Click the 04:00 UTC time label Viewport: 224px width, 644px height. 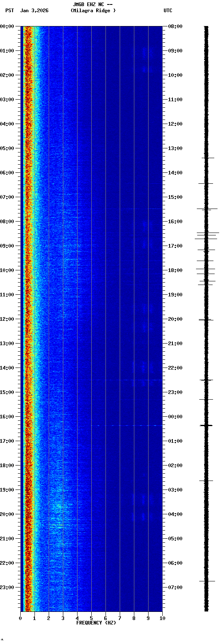175,514
